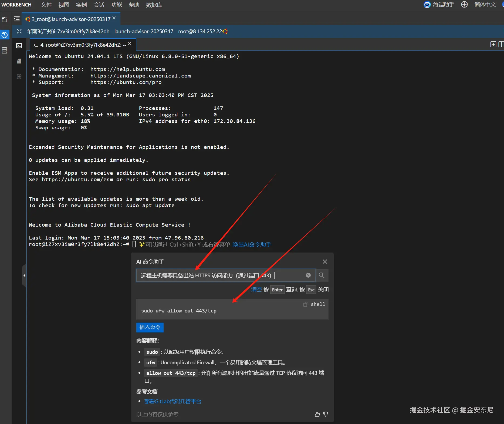Clear the AI assistant query with the X icon
This screenshot has height=424, width=504.
[x=308, y=275]
